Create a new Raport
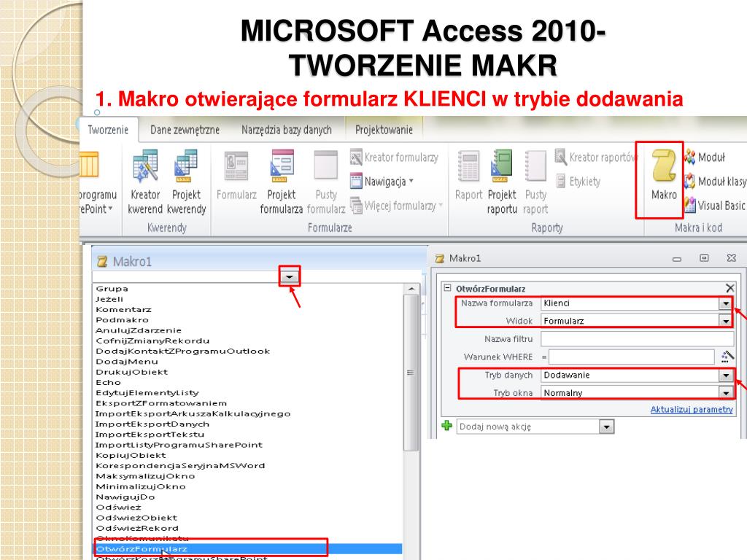The width and height of the screenshot is (747, 560). [469, 175]
